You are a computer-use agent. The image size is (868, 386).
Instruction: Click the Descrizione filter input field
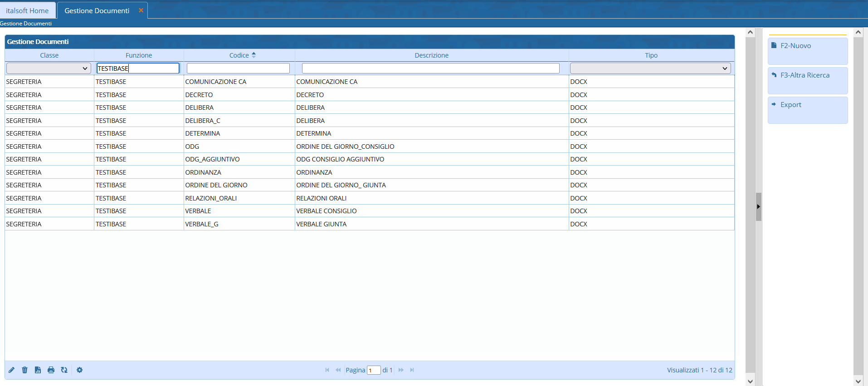coord(430,68)
